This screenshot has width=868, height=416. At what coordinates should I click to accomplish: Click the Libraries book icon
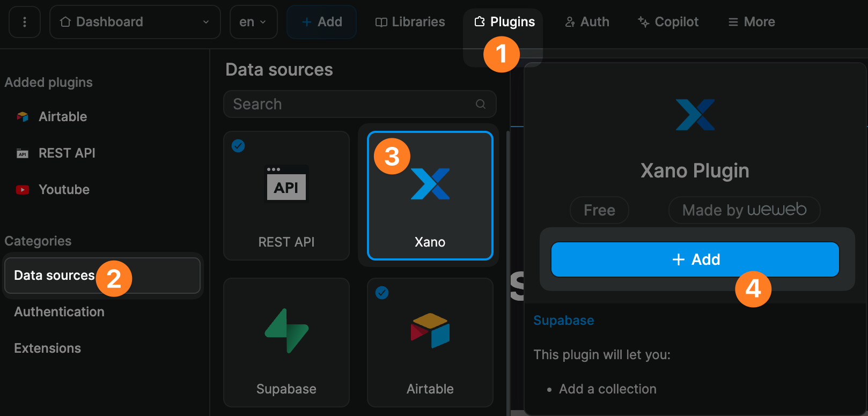click(x=381, y=22)
